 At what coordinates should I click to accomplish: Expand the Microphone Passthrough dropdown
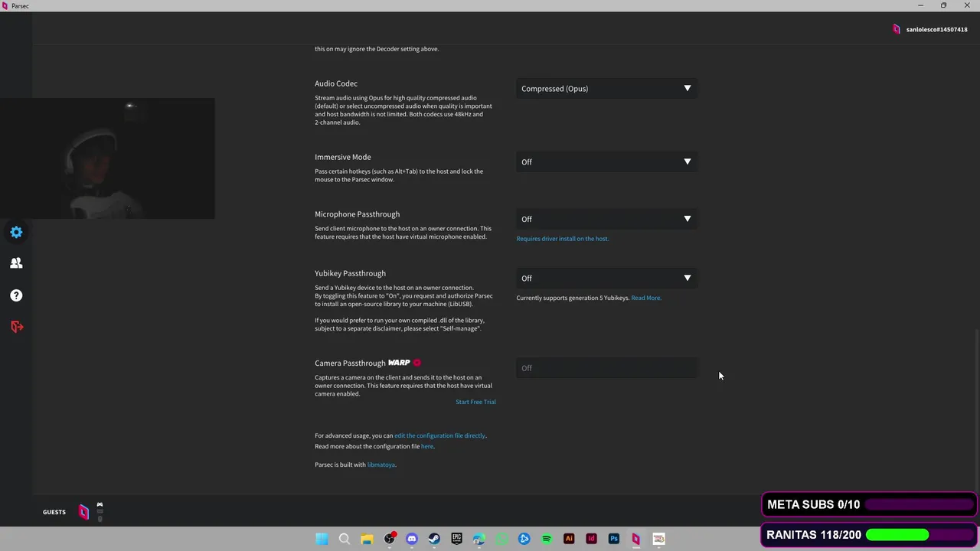[606, 219]
